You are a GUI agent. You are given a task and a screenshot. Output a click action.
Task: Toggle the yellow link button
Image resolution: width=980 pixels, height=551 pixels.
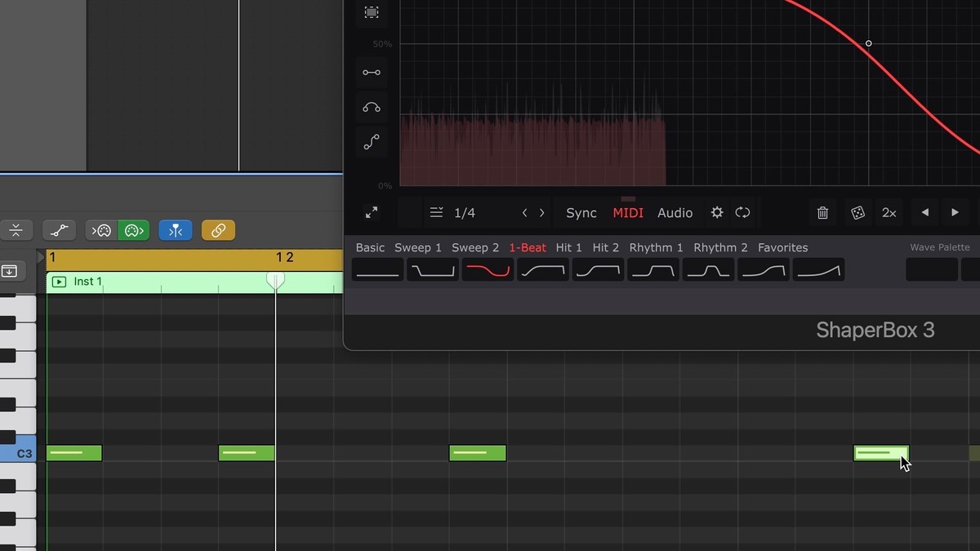coord(218,231)
